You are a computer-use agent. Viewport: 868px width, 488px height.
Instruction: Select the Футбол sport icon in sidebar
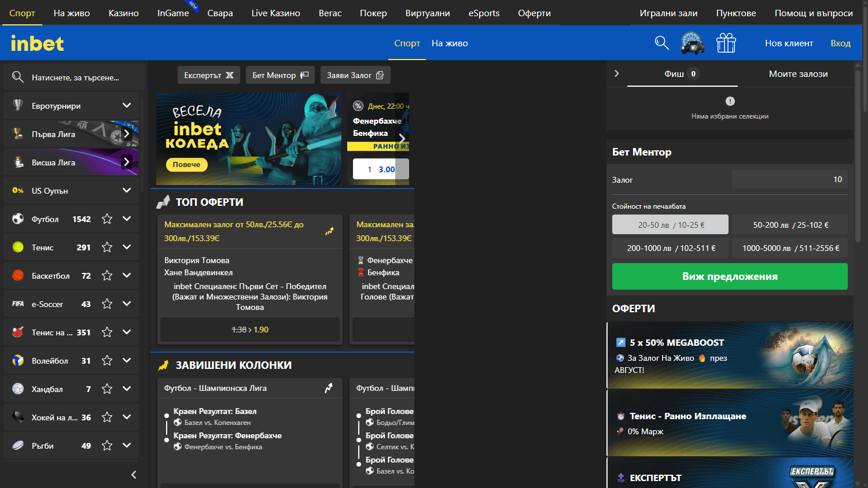[17, 219]
